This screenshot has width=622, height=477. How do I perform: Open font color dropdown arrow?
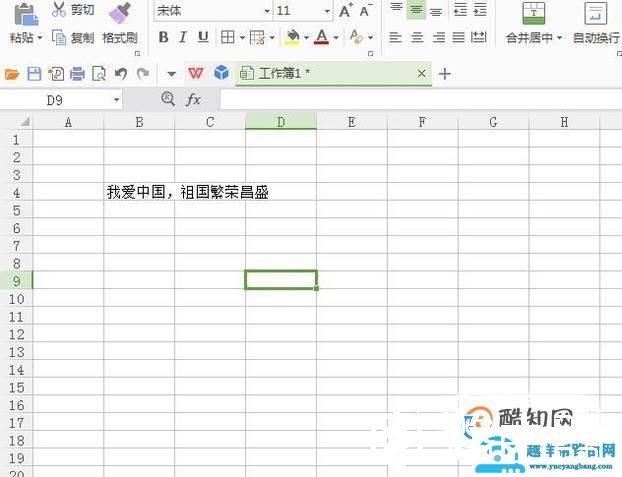click(x=336, y=38)
